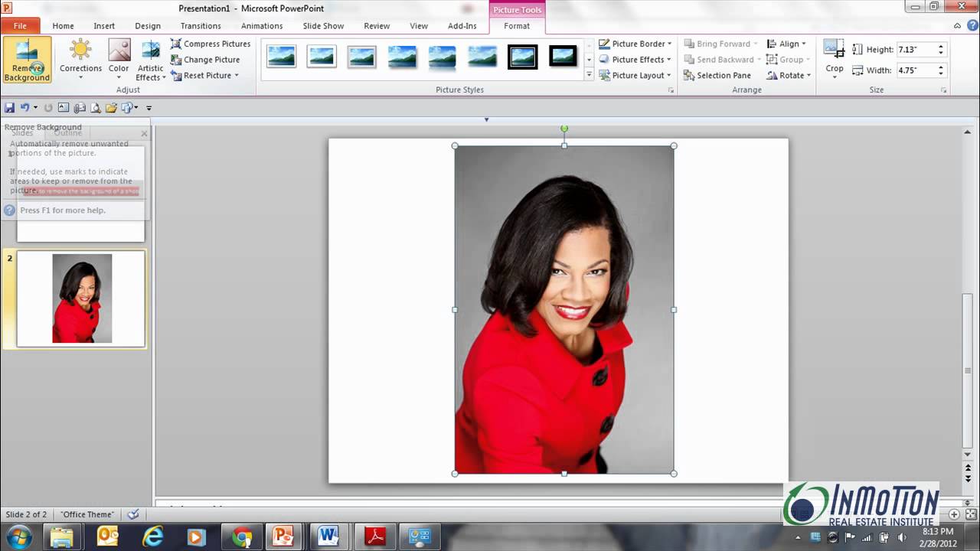Open the Picture Effects dropdown

tap(635, 60)
